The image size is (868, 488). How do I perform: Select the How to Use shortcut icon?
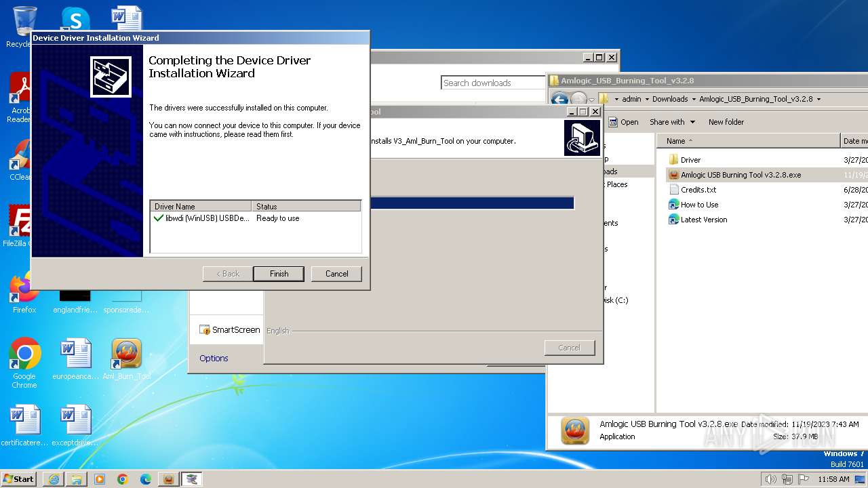(x=673, y=205)
